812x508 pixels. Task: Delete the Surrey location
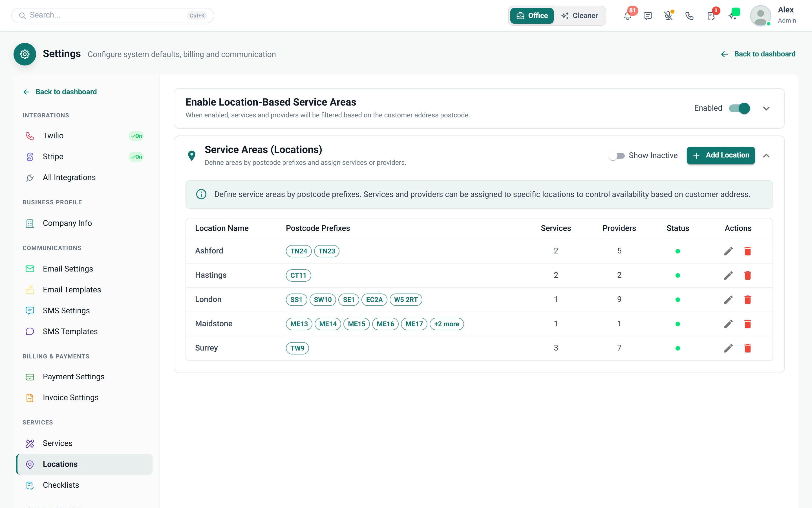748,348
